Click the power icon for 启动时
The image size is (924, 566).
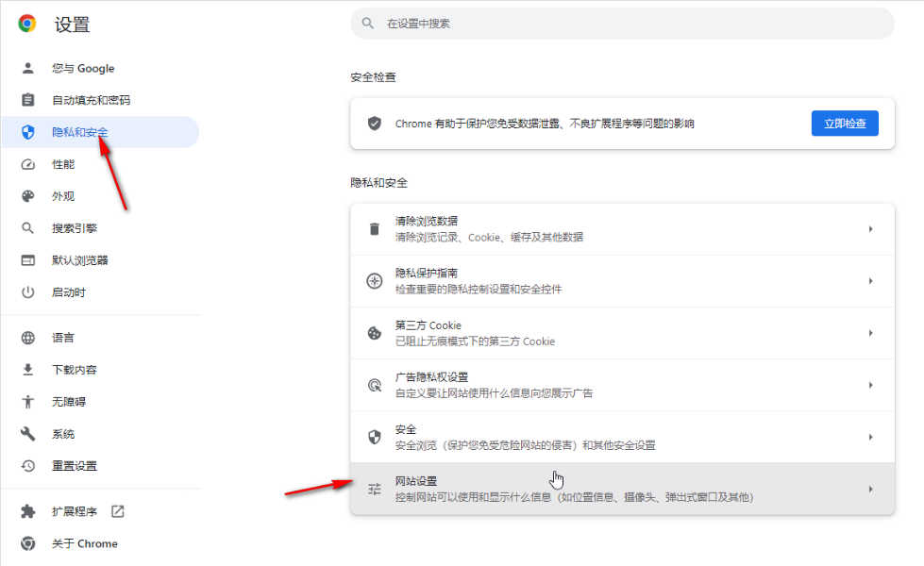click(27, 292)
